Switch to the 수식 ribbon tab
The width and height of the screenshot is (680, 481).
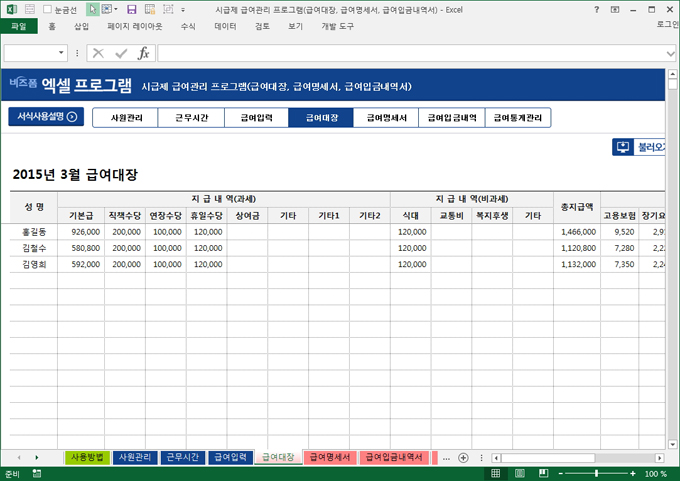coord(188,27)
